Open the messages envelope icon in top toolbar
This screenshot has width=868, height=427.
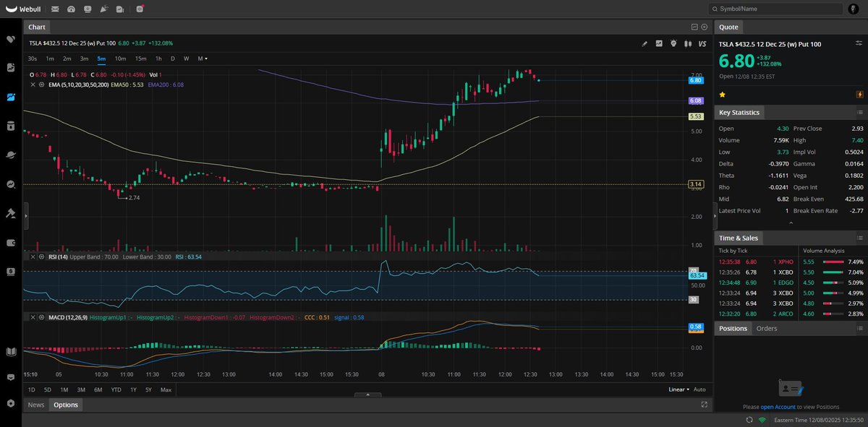[56, 9]
